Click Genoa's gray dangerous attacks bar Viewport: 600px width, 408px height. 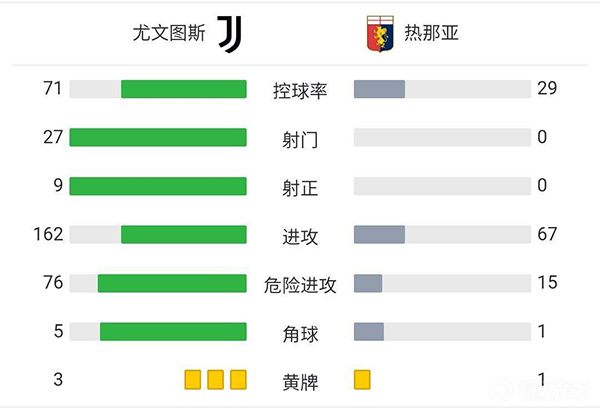[x=368, y=283]
